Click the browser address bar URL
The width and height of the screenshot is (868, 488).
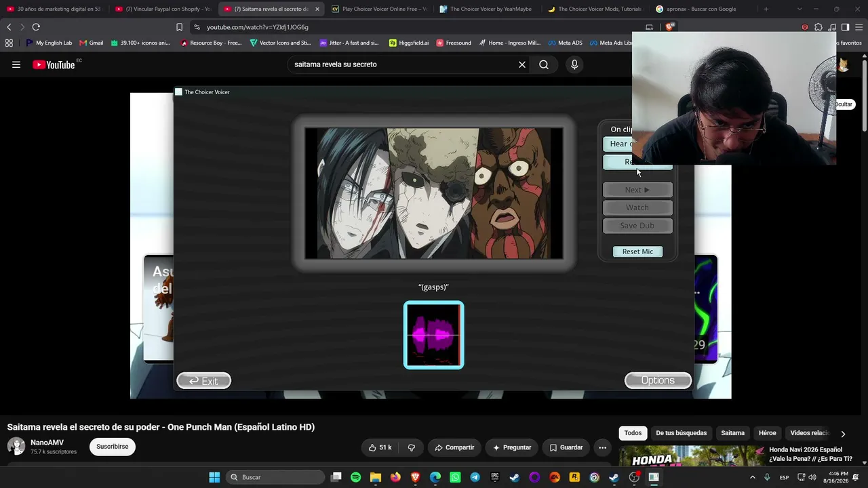pos(258,27)
